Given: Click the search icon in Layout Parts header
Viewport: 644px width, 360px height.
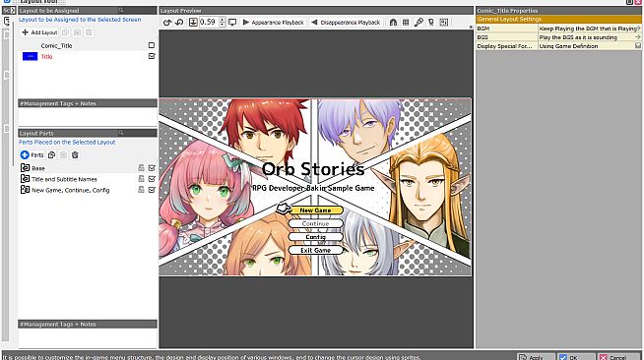Looking at the screenshot, I should tap(121, 133).
